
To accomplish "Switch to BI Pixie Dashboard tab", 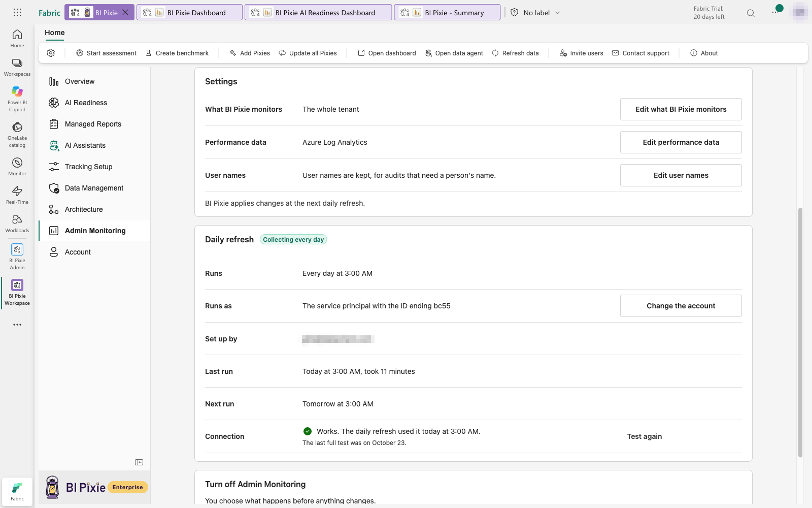I will point(189,13).
